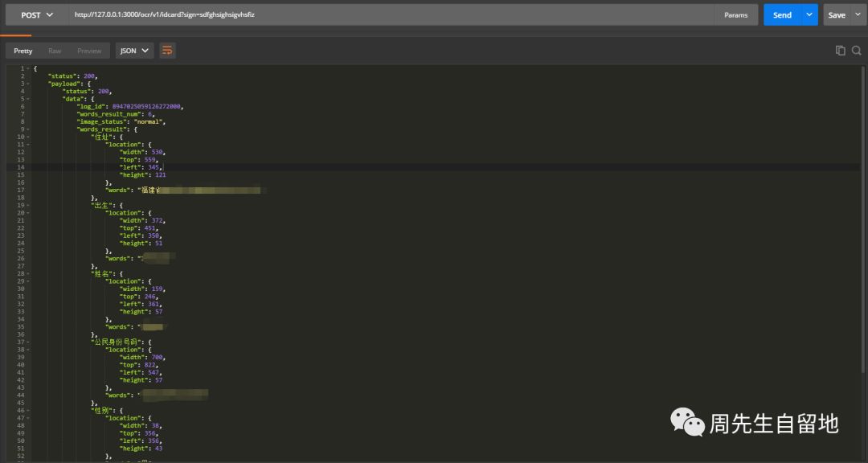Click the "words" line starting with 福建
The width and height of the screenshot is (868, 463).
[183, 191]
